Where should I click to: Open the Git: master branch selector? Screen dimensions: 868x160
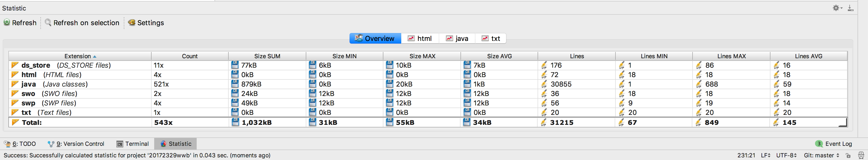pos(822,155)
